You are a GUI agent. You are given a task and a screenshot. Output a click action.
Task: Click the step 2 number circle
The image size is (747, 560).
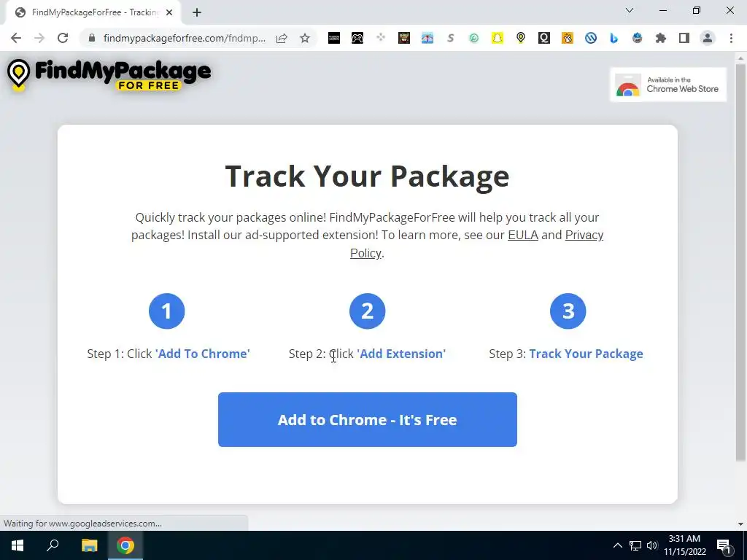368,311
